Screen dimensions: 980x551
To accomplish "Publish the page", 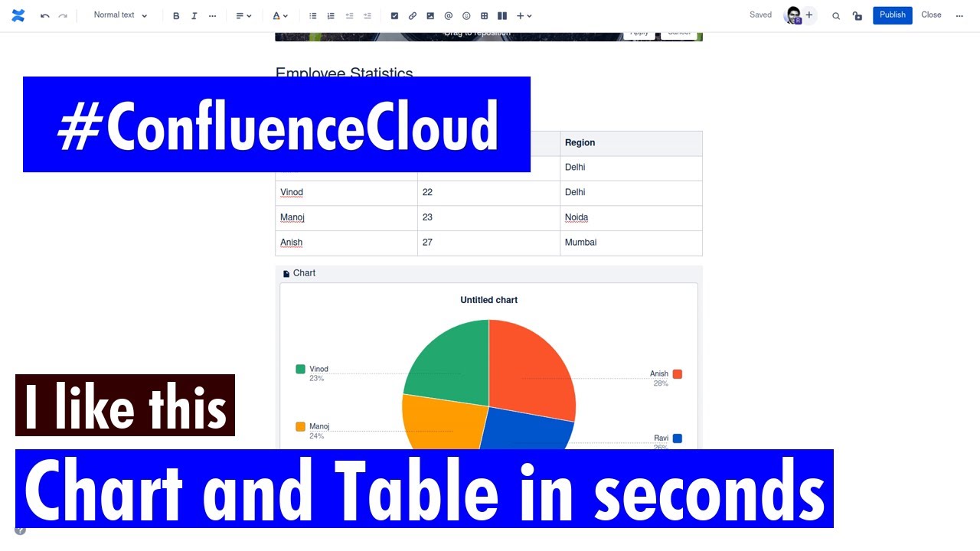I will [892, 15].
